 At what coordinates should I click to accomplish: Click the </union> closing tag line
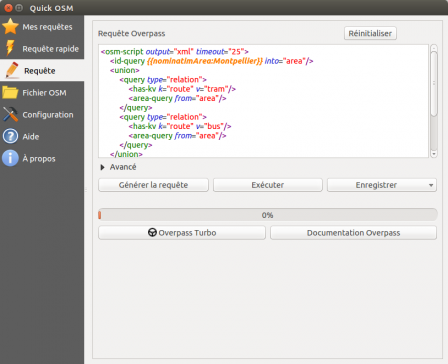(126, 154)
